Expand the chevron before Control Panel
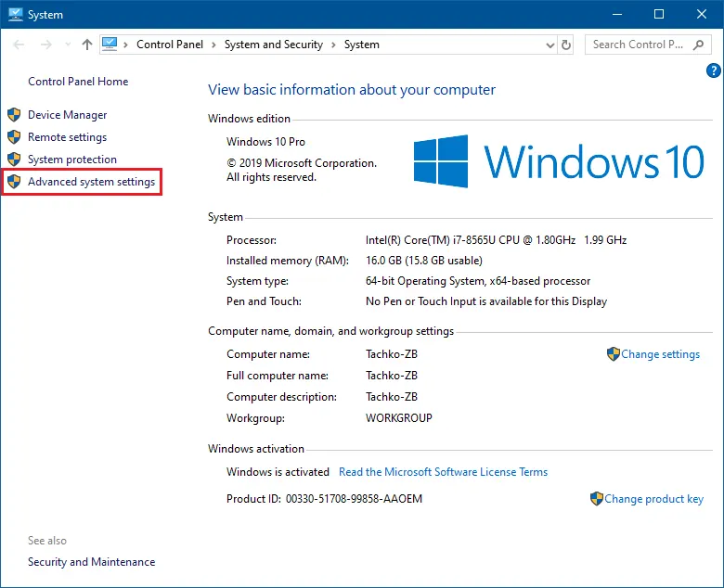Image resolution: width=724 pixels, height=588 pixels. click(x=125, y=45)
